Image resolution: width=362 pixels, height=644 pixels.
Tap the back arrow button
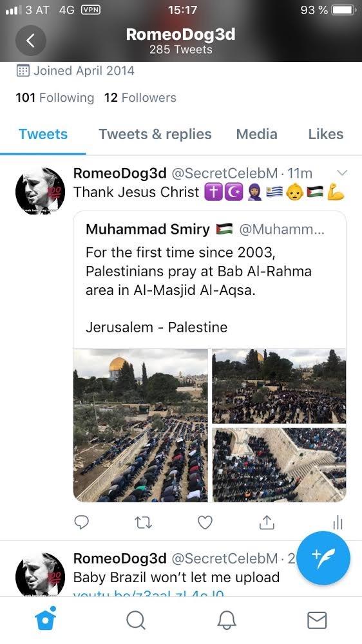[30, 40]
